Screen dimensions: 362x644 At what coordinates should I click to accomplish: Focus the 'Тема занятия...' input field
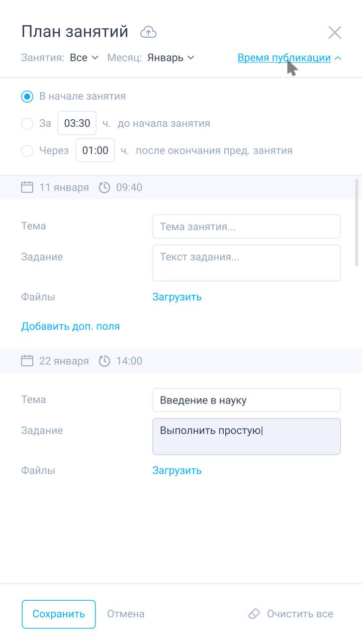(246, 227)
